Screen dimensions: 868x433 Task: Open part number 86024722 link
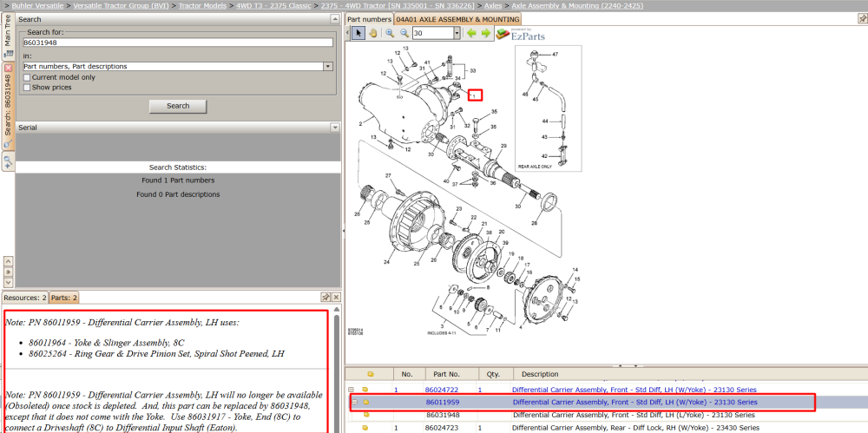pos(441,390)
